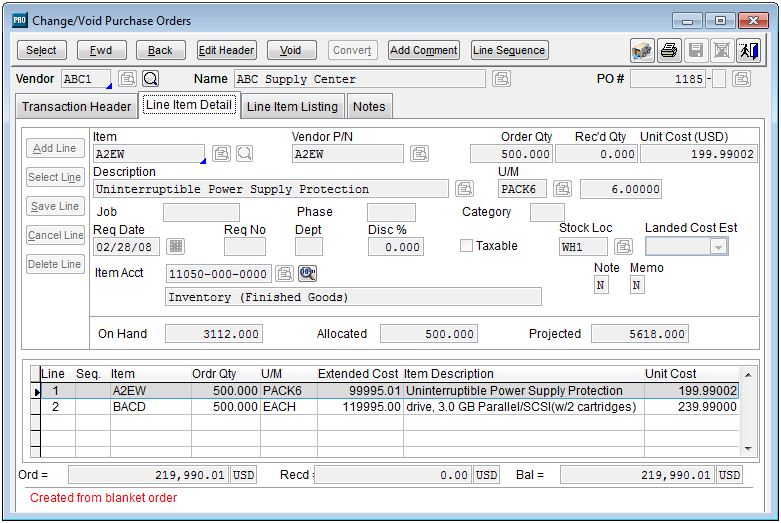The image size is (781, 523).
Task: Toggle the Taxable checkbox
Action: point(466,246)
